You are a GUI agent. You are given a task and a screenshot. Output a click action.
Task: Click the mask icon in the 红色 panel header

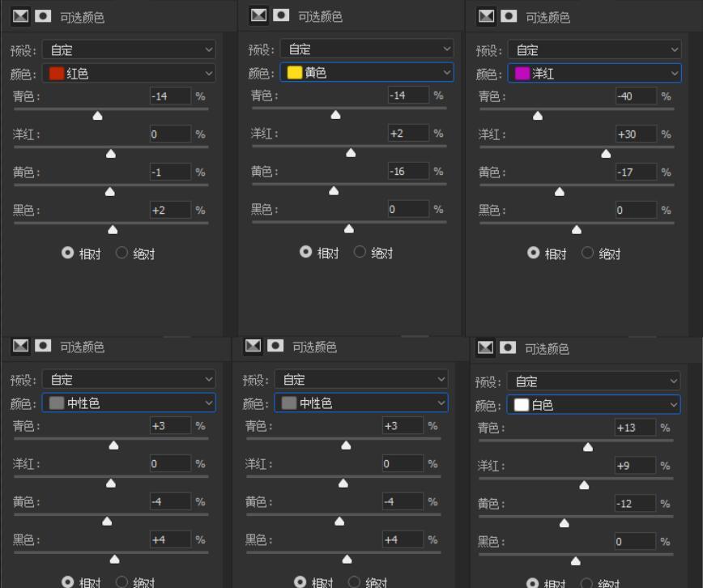click(43, 16)
